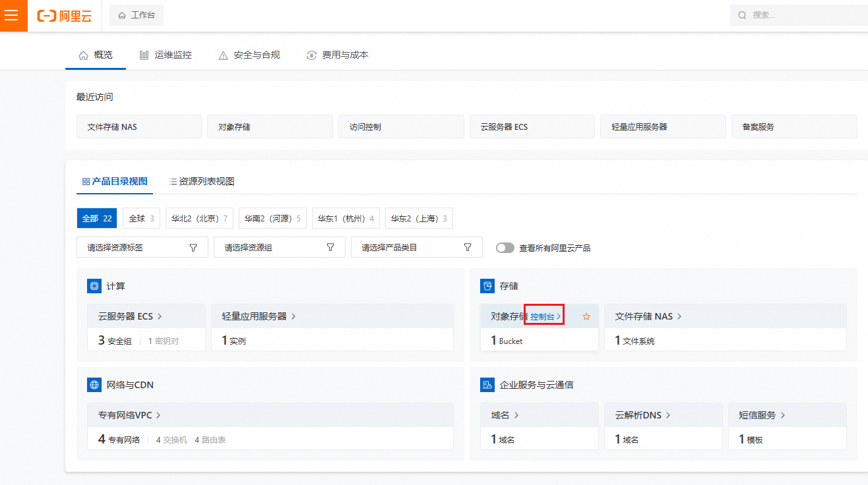Screen dimensions: 868x485
Task: Click the 4 专有网络 count under VPC
Action: 119,440
